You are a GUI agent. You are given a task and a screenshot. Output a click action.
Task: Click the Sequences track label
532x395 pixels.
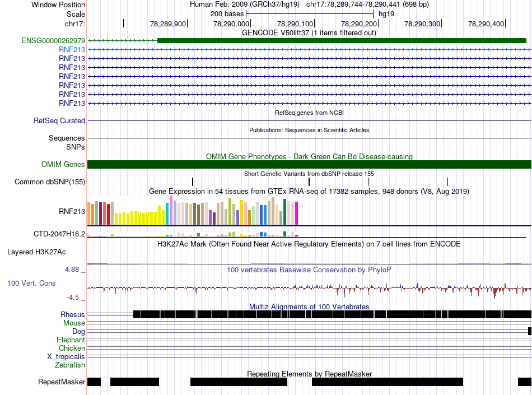tap(67, 138)
